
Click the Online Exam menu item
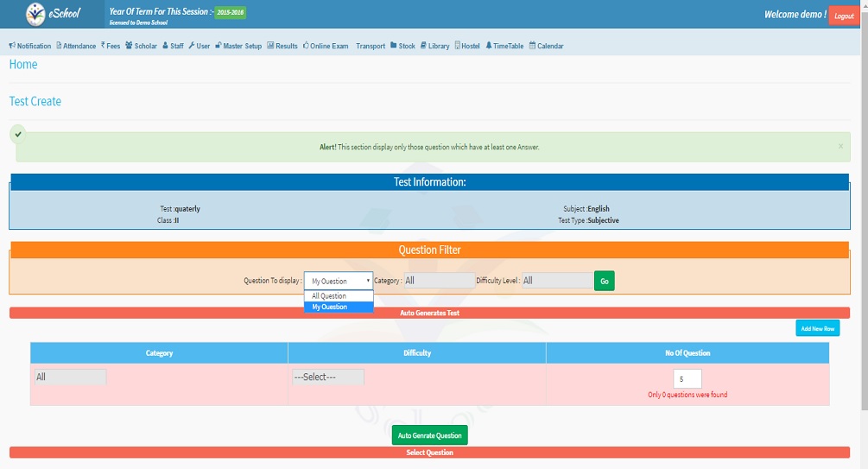[x=326, y=46]
